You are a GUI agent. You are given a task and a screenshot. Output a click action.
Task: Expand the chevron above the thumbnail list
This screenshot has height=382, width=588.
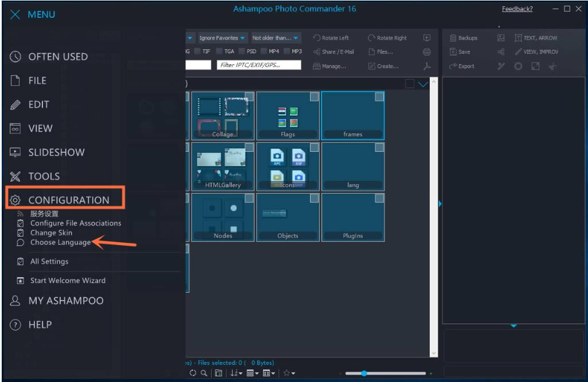coord(422,84)
